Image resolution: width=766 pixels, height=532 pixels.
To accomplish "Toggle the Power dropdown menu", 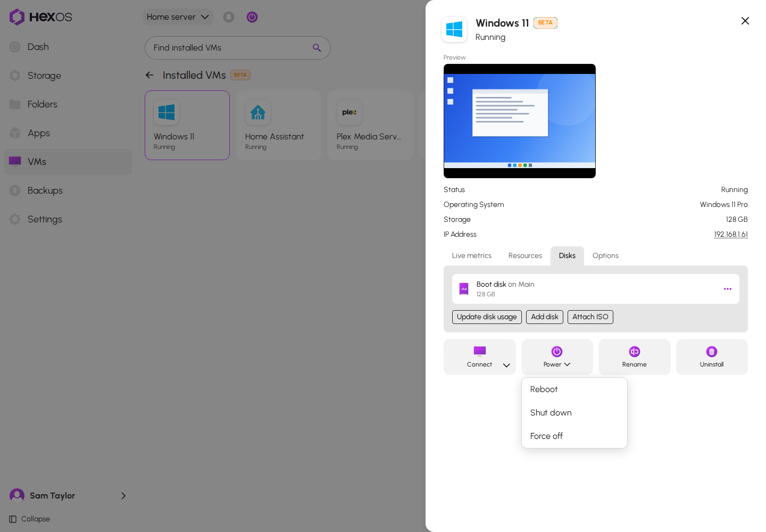I will coord(557,357).
